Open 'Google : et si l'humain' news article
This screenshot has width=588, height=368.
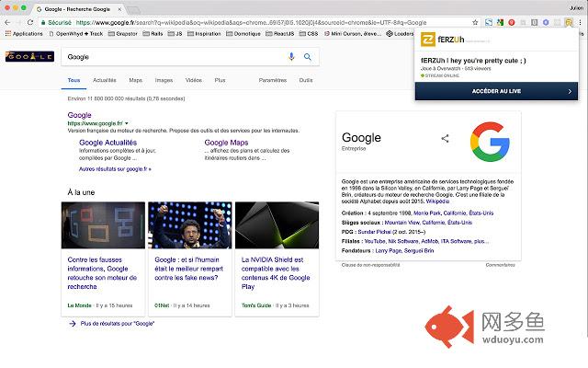coord(188,269)
